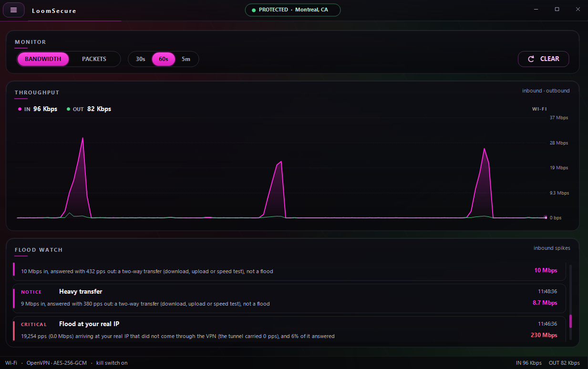This screenshot has width=588, height=369.
Task: Click the NOTICE severity label
Action: click(x=31, y=292)
